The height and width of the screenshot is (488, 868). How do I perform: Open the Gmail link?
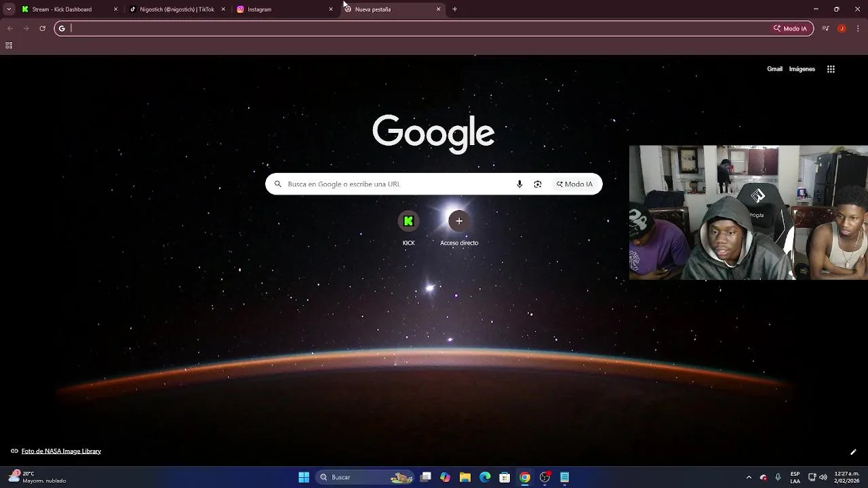coord(774,69)
